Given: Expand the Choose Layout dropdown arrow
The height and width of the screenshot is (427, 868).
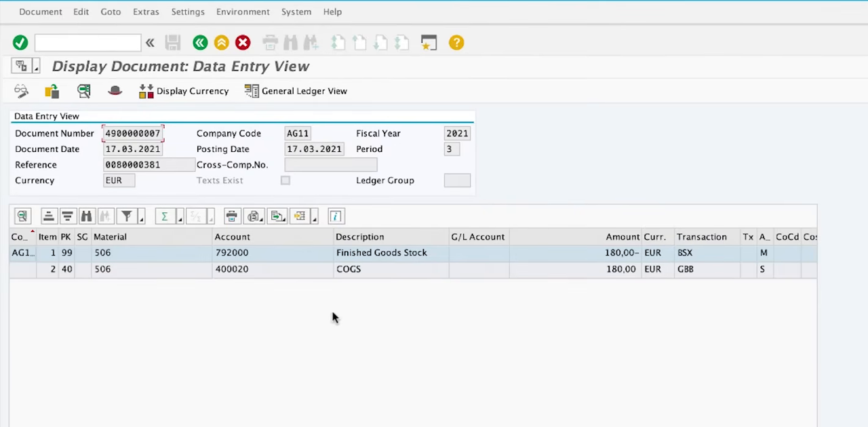Looking at the screenshot, I should tap(315, 217).
